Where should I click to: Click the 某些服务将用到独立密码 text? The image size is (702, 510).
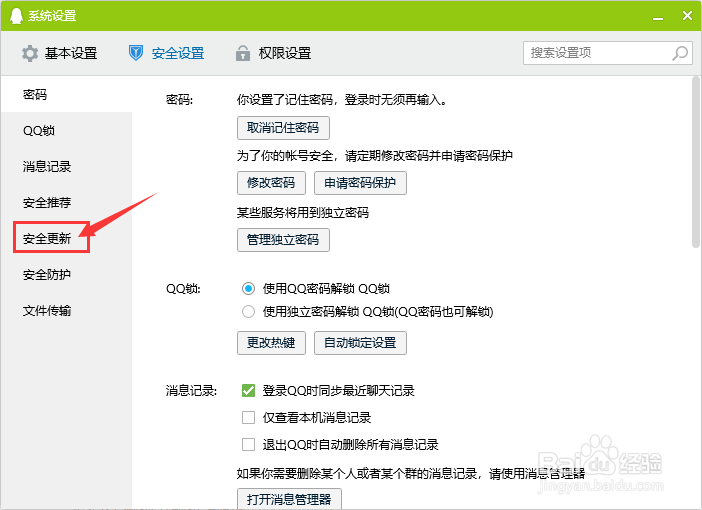[x=303, y=213]
